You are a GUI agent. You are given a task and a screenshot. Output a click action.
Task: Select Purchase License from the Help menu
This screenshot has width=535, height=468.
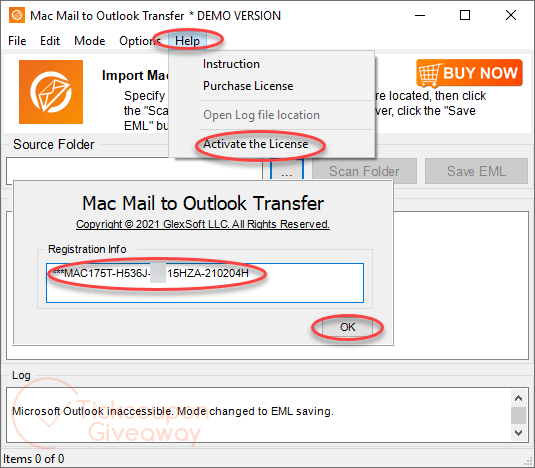tap(248, 86)
